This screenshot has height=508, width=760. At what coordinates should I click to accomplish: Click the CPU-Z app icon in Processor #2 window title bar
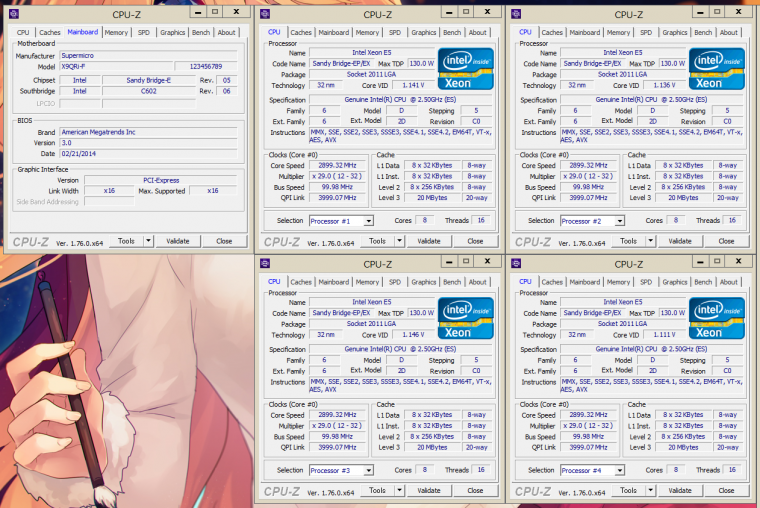click(516, 14)
